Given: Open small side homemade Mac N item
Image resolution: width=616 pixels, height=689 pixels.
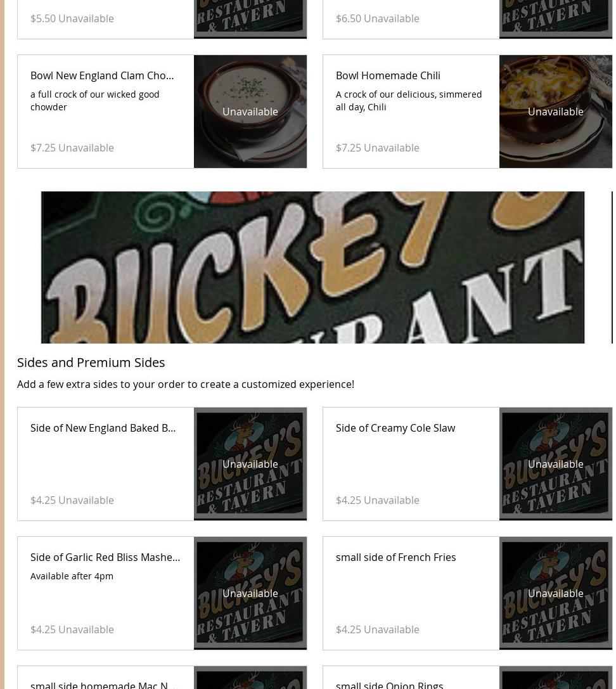Looking at the screenshot, I should [162, 678].
